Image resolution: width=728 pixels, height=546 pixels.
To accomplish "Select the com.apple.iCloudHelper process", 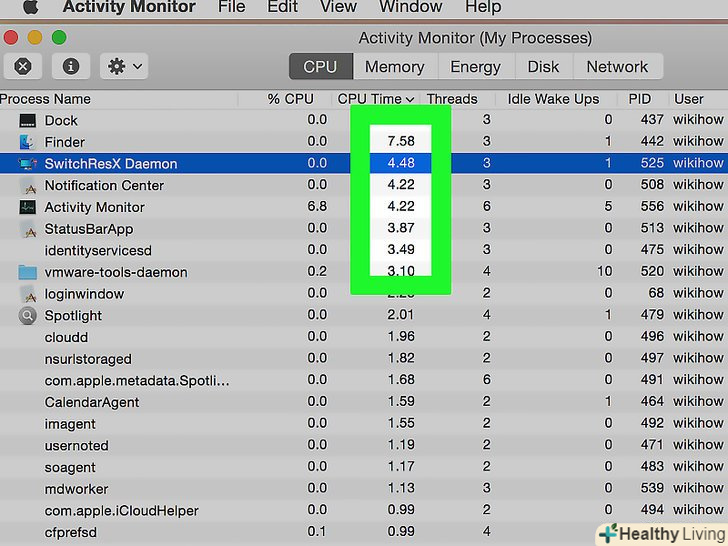I will (122, 511).
